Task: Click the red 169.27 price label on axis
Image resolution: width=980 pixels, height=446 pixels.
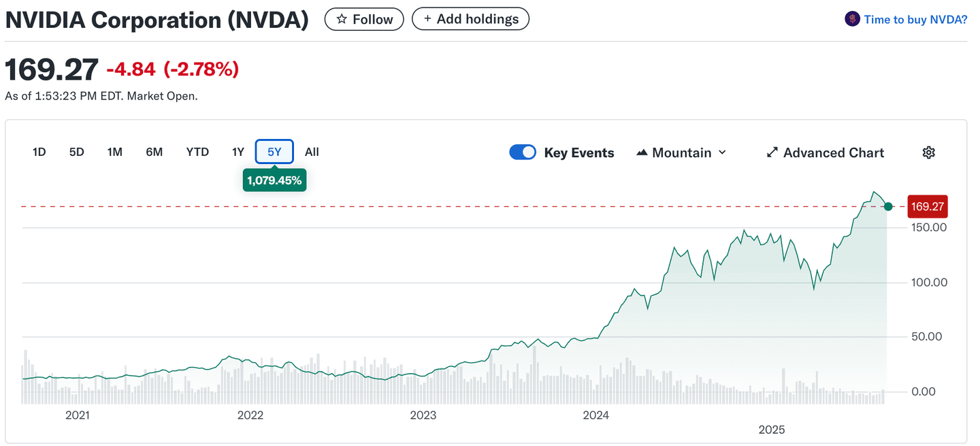Action: click(927, 206)
